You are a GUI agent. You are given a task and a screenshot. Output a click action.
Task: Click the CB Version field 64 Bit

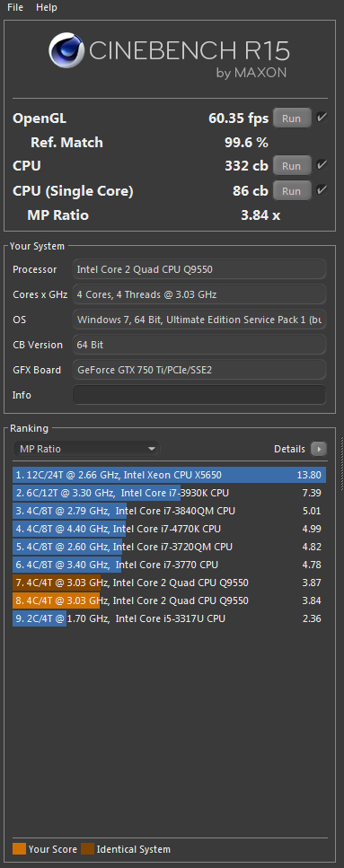199,345
